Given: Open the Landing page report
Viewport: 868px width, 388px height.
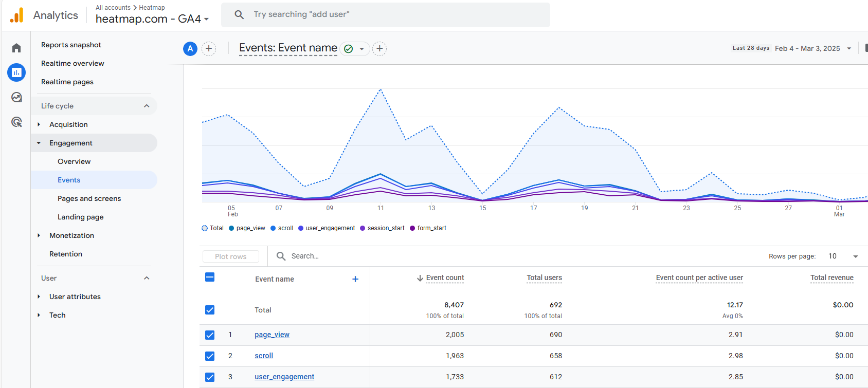Looking at the screenshot, I should point(81,217).
